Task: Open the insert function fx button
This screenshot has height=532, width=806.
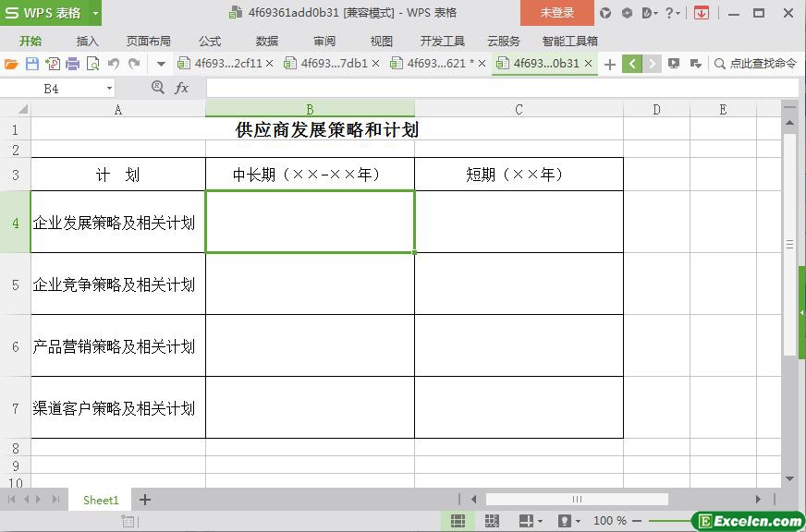Action: point(181,89)
